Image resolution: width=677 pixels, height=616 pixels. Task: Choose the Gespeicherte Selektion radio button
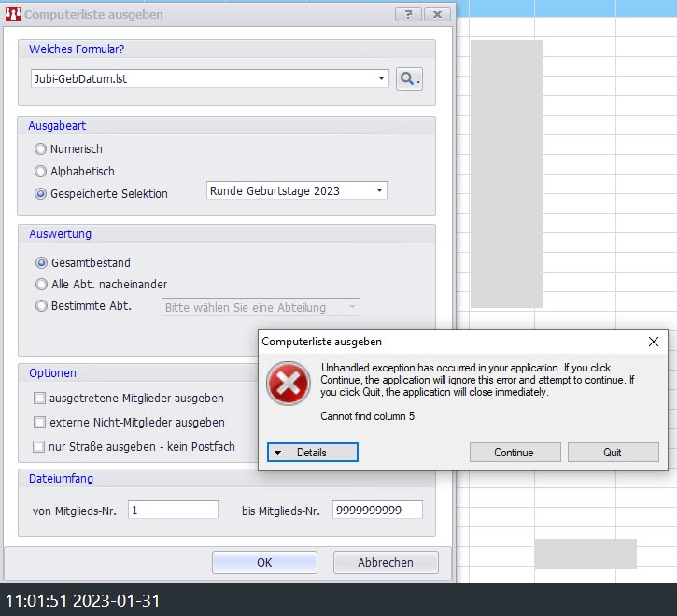pyautogui.click(x=41, y=194)
